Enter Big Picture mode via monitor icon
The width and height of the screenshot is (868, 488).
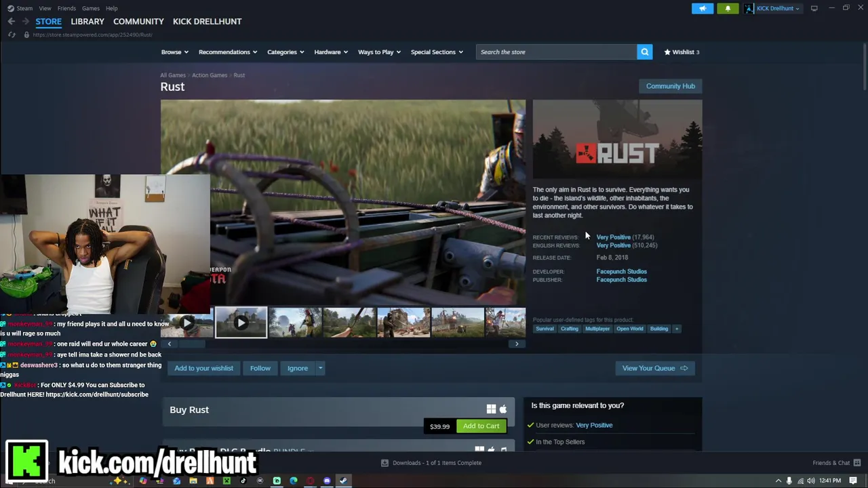point(814,8)
